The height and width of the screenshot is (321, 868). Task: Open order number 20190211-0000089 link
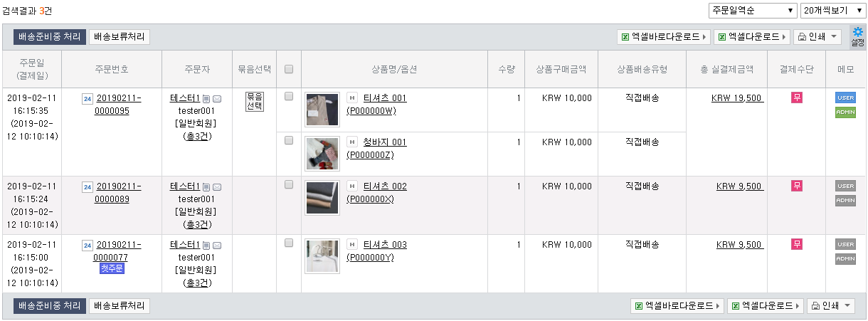118,193
